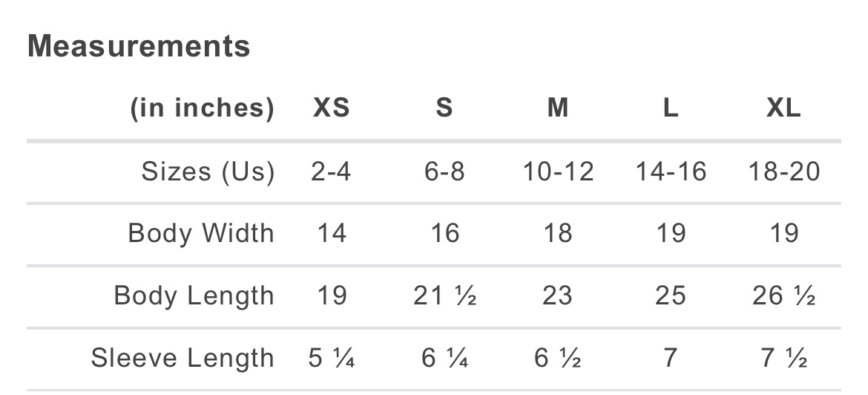
Task: Select Body Length value 25 for L
Action: pos(671,296)
